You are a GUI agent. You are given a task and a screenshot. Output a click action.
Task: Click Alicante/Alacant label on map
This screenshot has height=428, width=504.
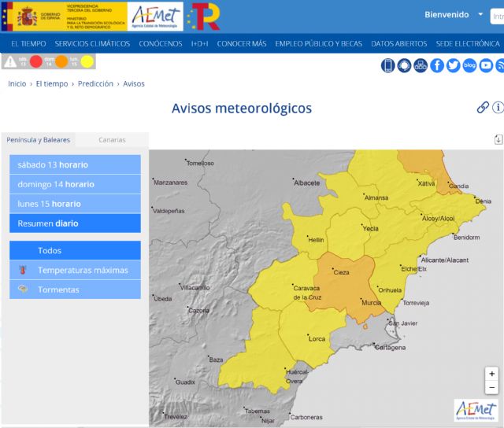click(444, 260)
